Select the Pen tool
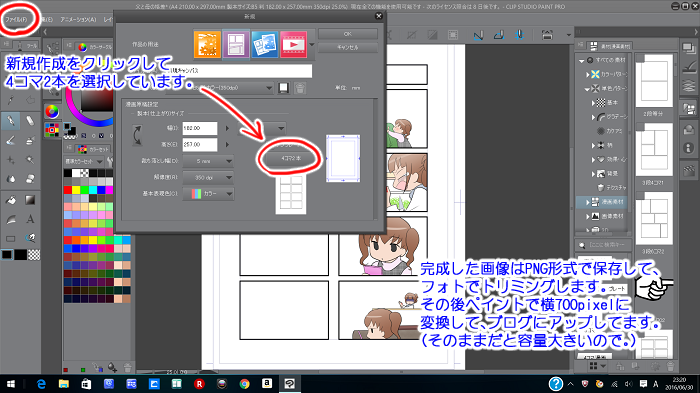Image resolution: width=700 pixels, height=393 pixels. coord(10,121)
